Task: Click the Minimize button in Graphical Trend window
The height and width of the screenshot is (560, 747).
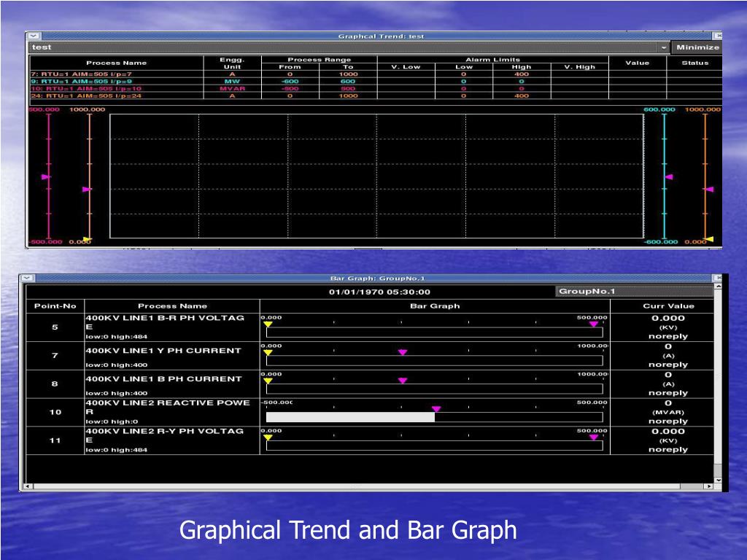Action: tap(697, 47)
